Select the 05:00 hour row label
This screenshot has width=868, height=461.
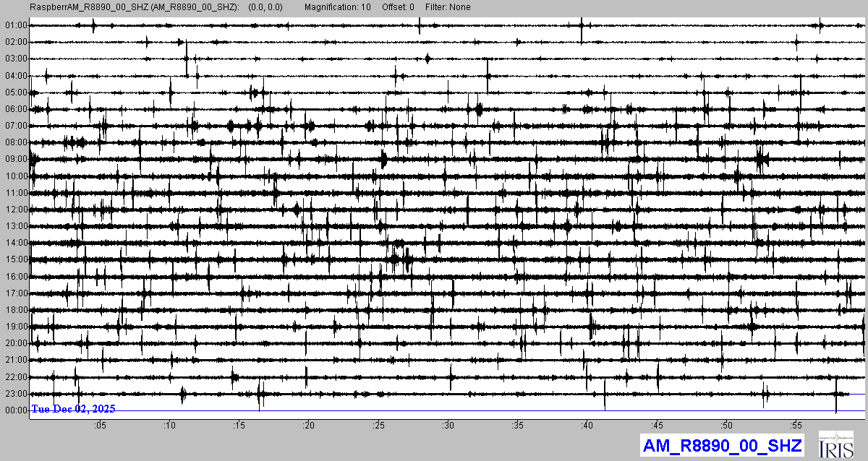coord(16,92)
